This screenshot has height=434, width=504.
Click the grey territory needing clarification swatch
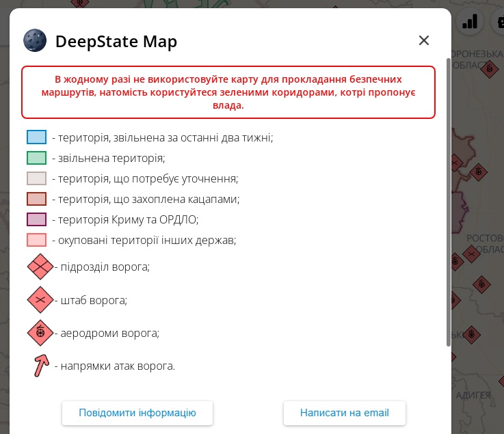point(36,178)
